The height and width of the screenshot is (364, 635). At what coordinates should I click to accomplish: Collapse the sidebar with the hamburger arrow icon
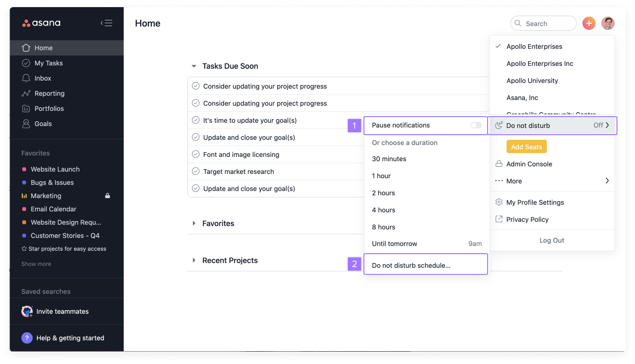106,23
